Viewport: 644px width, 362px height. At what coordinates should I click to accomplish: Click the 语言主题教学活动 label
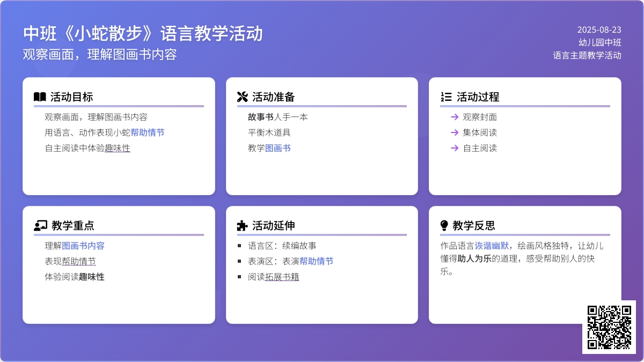click(587, 55)
